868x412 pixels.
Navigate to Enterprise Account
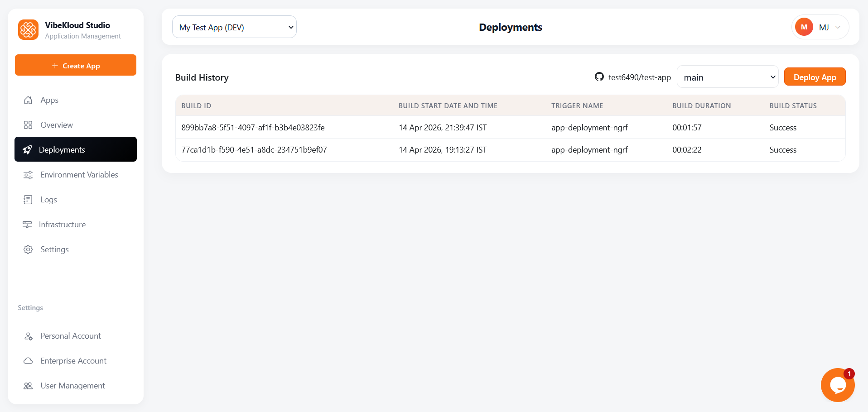pyautogui.click(x=73, y=361)
